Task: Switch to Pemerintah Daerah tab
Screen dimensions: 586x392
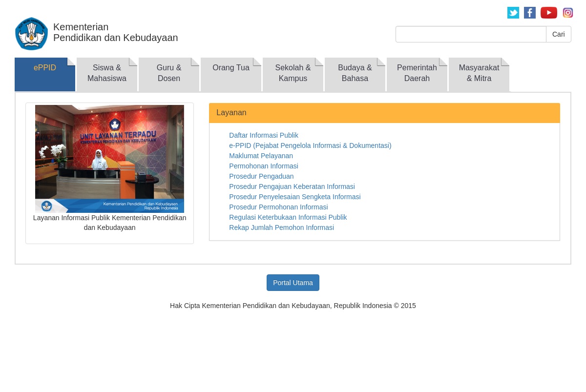Action: 417,74
